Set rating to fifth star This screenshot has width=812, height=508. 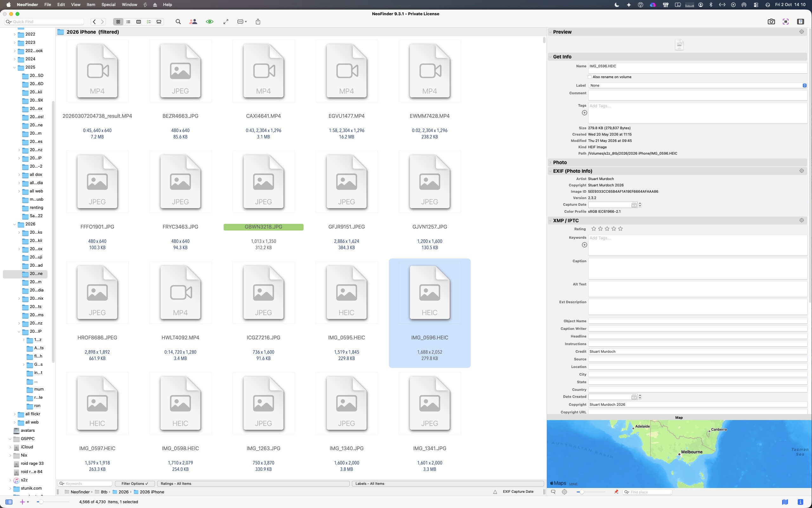tap(620, 229)
